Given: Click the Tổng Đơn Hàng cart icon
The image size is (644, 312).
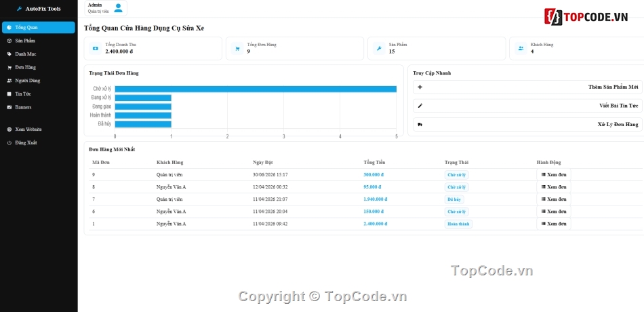Looking at the screenshot, I should pos(237,49).
